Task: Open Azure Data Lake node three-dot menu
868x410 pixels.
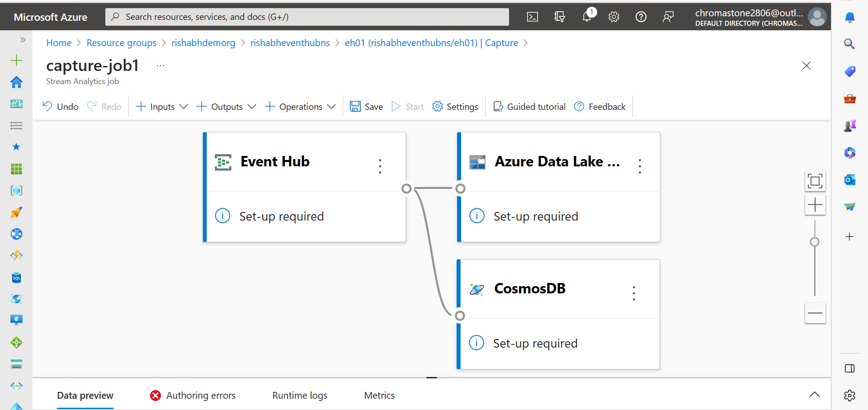Action: click(x=640, y=166)
